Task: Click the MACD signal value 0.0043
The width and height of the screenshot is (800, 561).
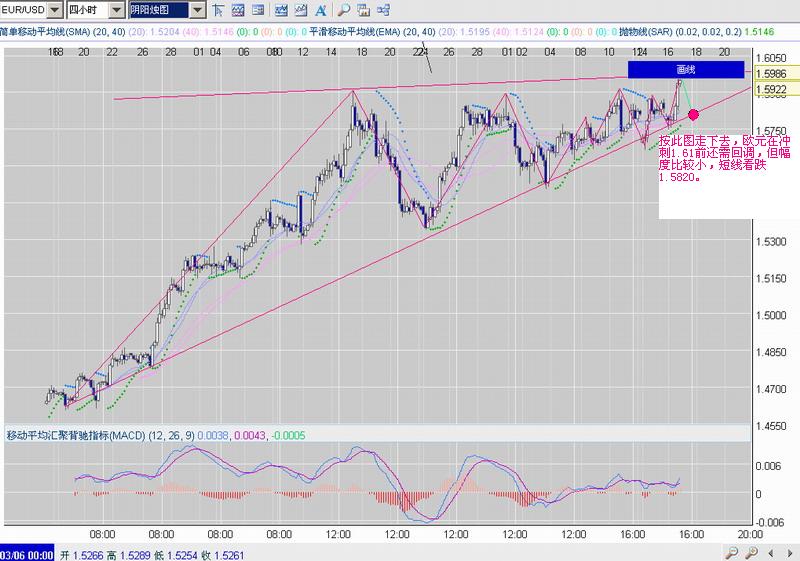Action: tap(250, 435)
